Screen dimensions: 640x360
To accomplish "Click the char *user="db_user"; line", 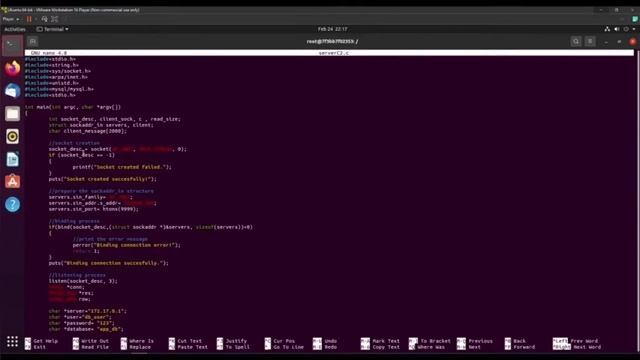I will point(80,317).
